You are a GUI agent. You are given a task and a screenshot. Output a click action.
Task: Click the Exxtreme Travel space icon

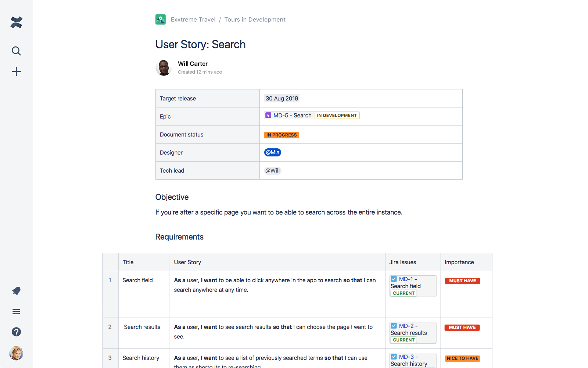(161, 20)
